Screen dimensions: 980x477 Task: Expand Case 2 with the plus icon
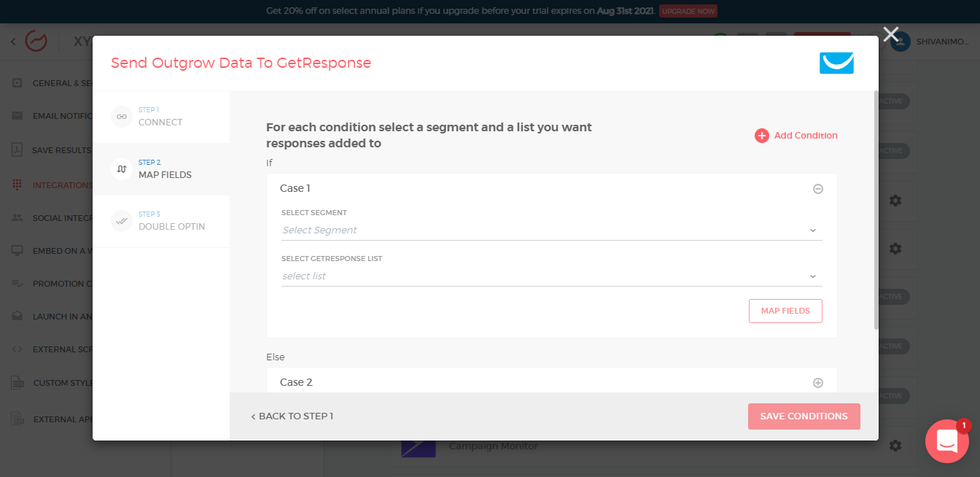click(x=818, y=383)
